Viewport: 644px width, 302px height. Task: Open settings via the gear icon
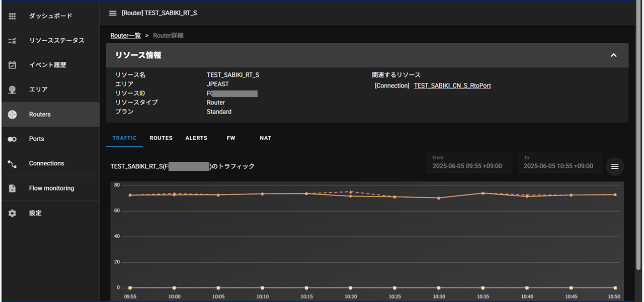[13, 213]
